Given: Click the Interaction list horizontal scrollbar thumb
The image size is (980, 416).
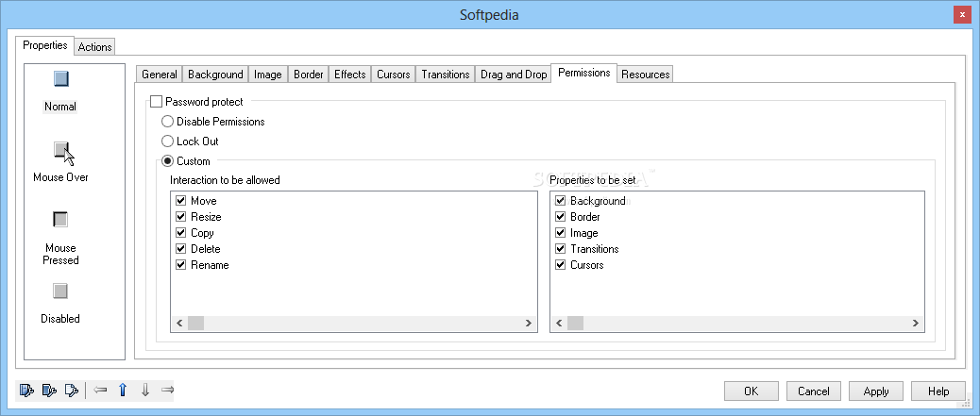Looking at the screenshot, I should 195,323.
